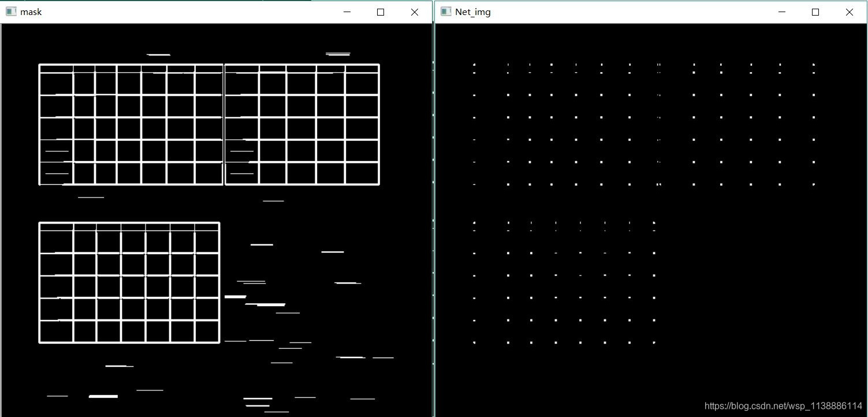The image size is (868, 417).
Task: Minimize the Net_img window
Action: coord(782,12)
